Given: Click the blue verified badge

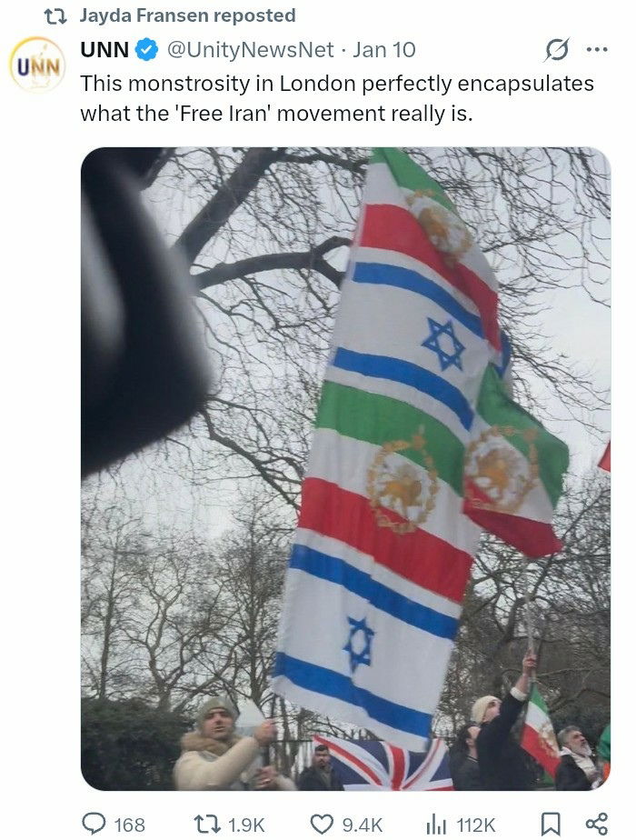Looking at the screenshot, I should point(146,50).
